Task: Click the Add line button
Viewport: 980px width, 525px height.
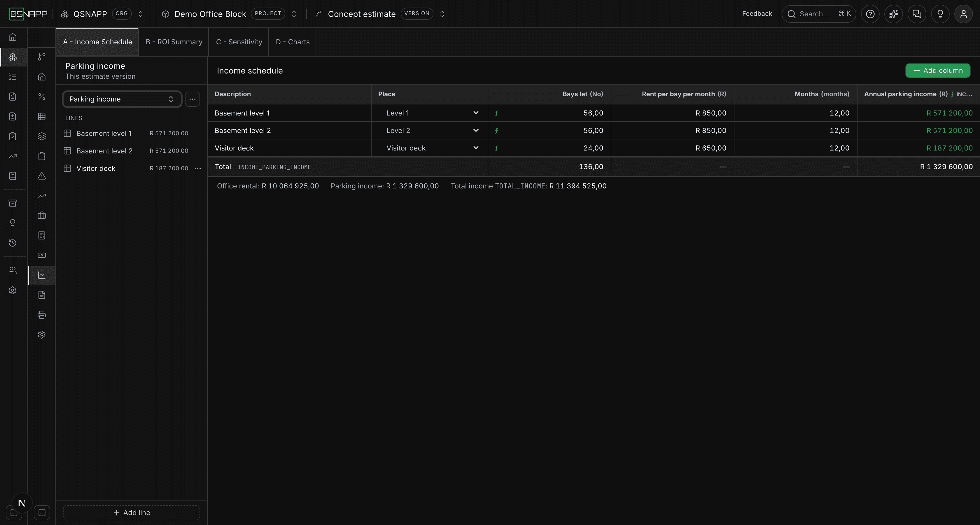Action: [x=132, y=512]
